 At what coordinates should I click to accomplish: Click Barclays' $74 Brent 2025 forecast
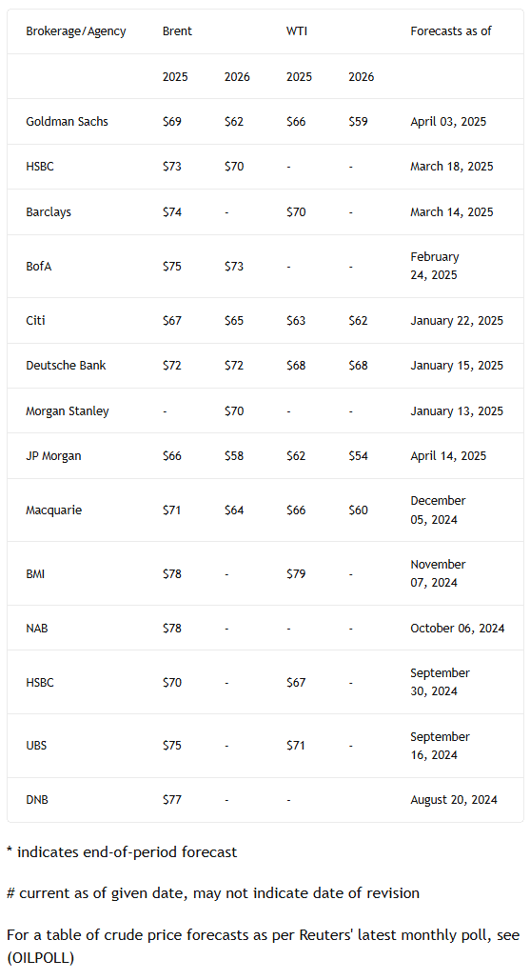171,211
